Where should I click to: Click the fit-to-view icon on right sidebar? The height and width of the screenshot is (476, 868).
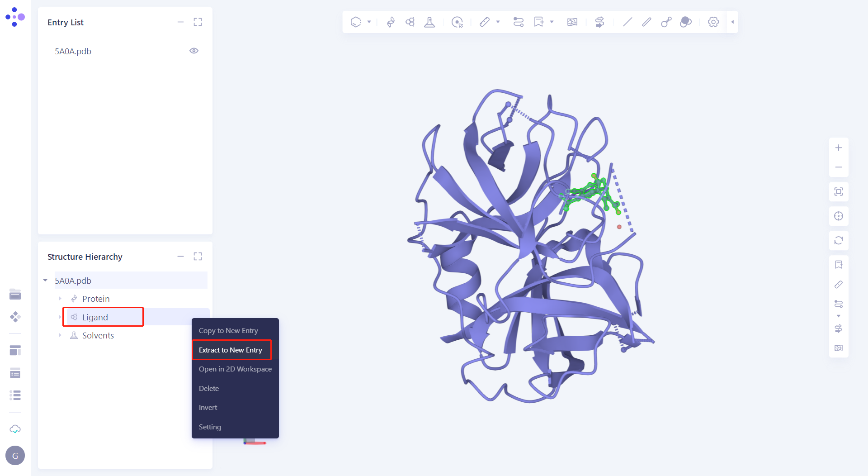(839, 191)
